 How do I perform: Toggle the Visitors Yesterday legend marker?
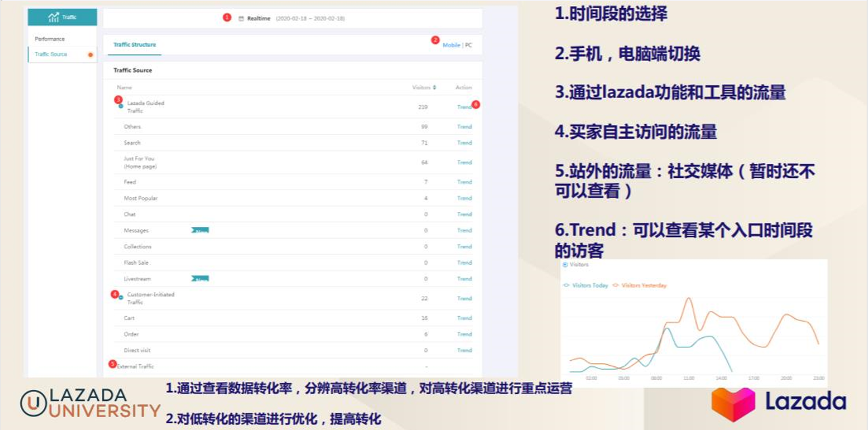616,286
